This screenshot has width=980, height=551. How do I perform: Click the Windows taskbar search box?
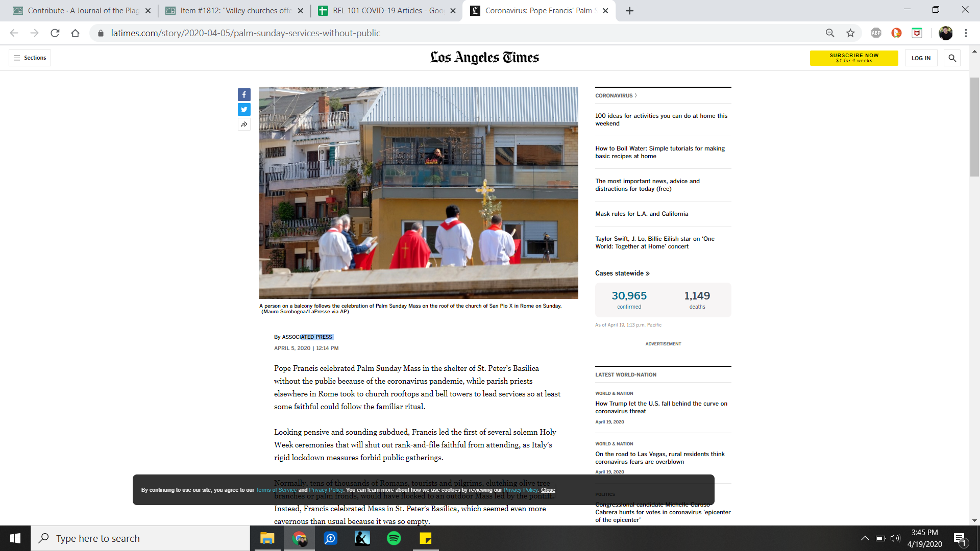(140, 538)
